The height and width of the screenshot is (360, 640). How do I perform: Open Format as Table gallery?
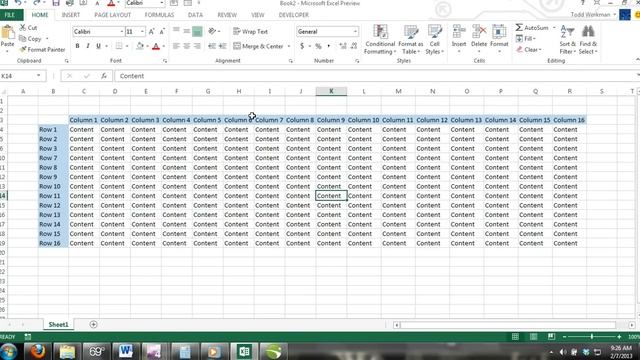coord(411,40)
